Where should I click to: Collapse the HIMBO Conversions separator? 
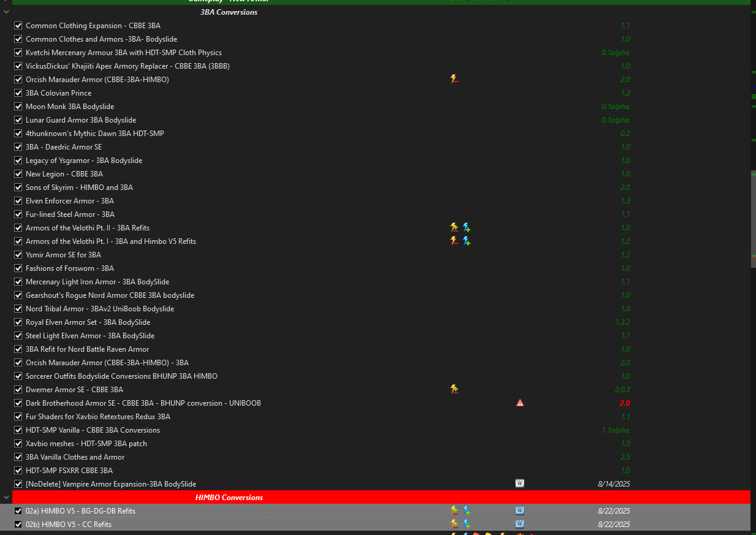coord(6,498)
